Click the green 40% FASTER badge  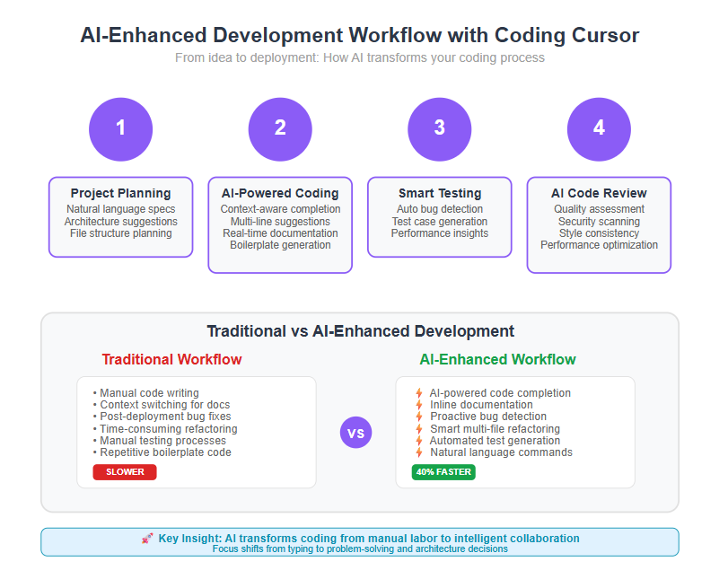coord(443,472)
